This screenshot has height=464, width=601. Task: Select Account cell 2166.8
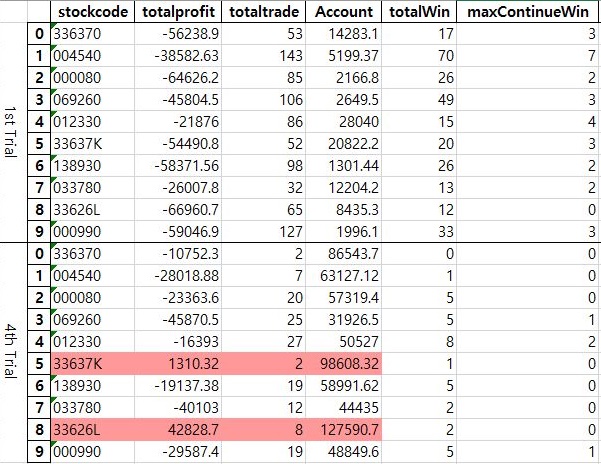coord(343,78)
